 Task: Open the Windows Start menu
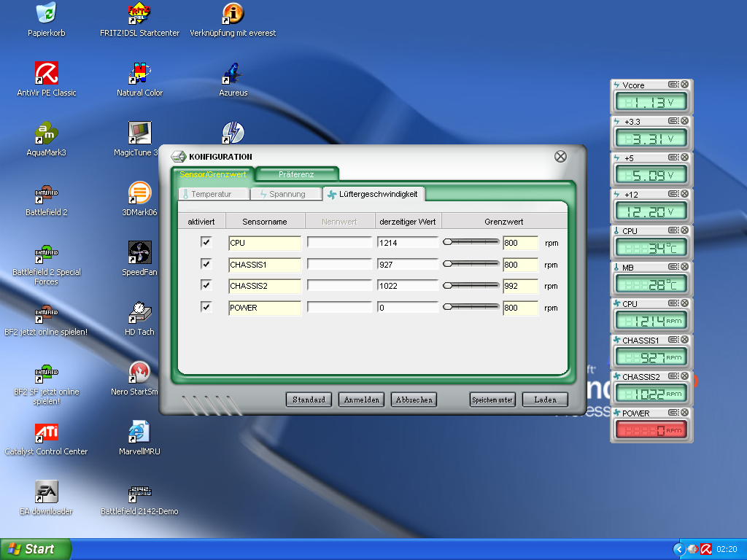35,549
